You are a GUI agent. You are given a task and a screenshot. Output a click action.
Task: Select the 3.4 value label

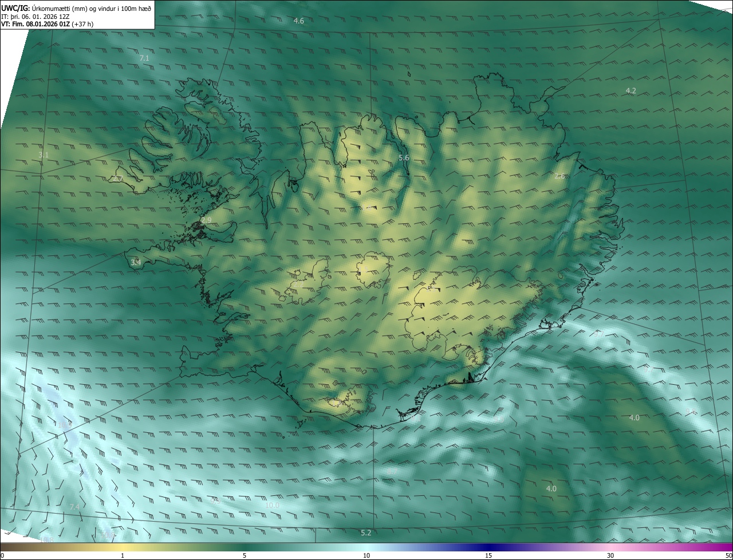(136, 262)
